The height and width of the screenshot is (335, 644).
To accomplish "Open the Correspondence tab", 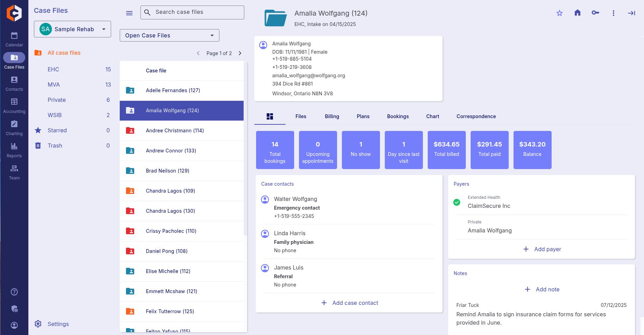I will [x=476, y=116].
